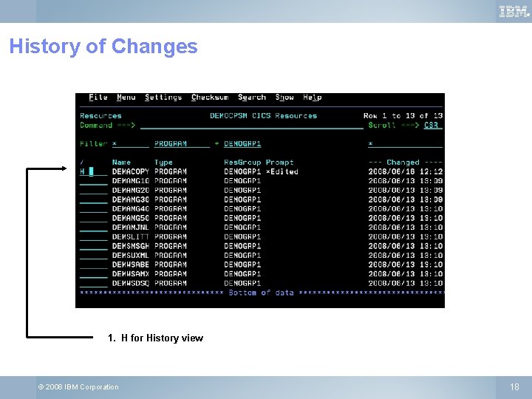Open the Show menu
This screenshot has width=532, height=399.
click(284, 98)
